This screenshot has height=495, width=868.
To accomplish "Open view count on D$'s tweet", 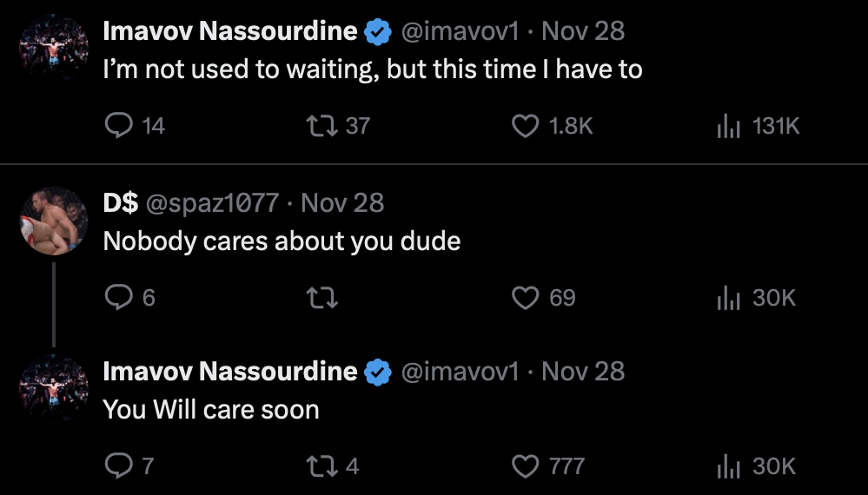I will (727, 298).
